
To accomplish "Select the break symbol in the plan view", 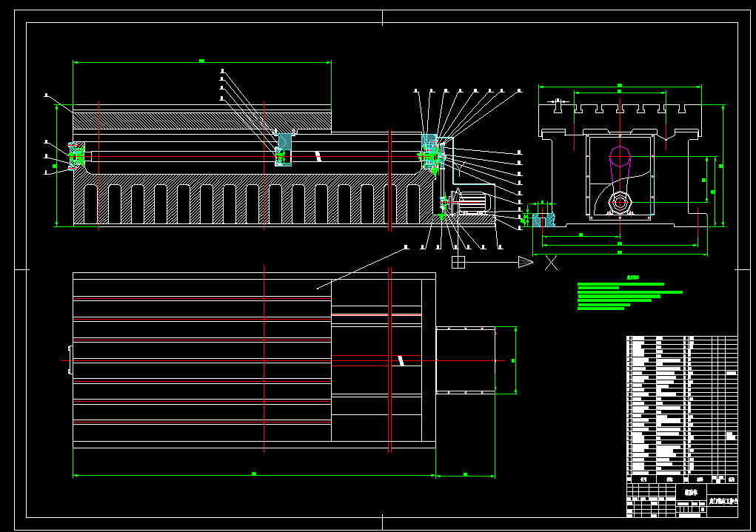I will click(x=400, y=360).
